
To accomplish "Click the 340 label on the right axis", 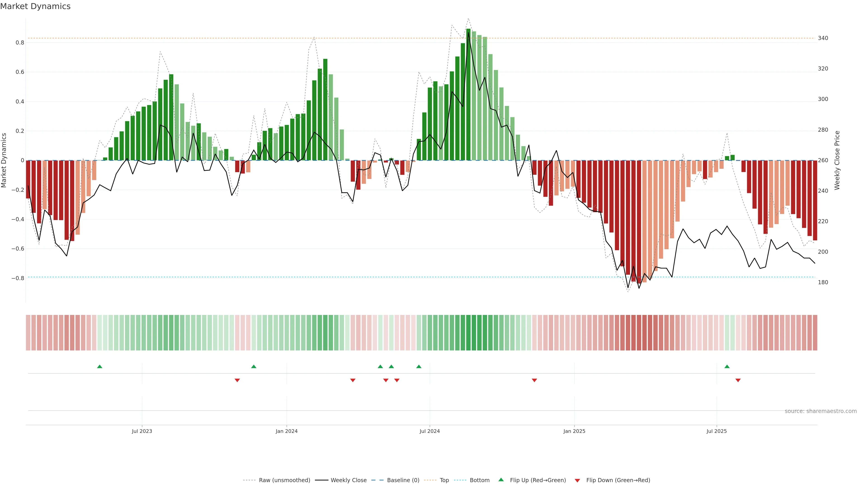I will click(x=823, y=38).
